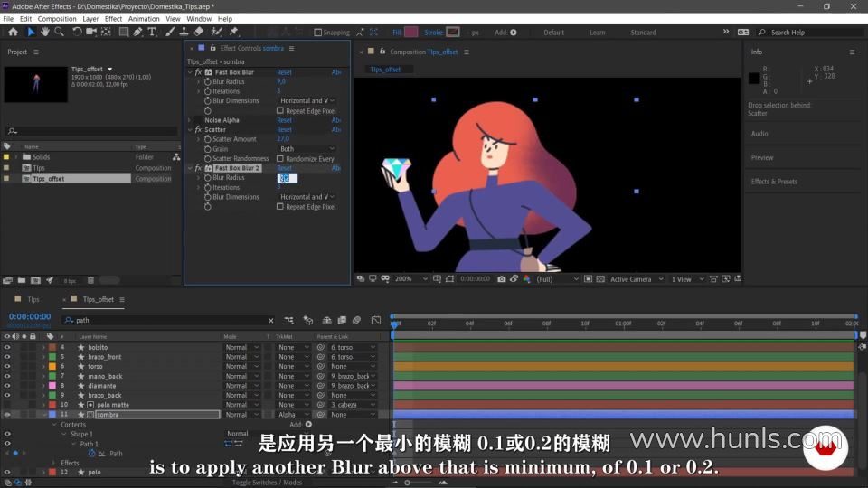Switch to the Learn workspace
The height and width of the screenshot is (488, 868).
coord(598,33)
